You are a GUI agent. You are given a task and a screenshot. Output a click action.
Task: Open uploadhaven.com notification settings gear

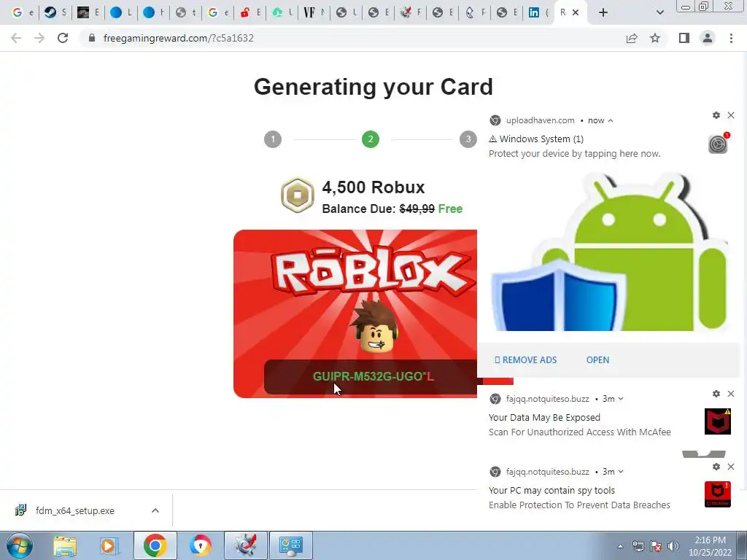coord(716,115)
